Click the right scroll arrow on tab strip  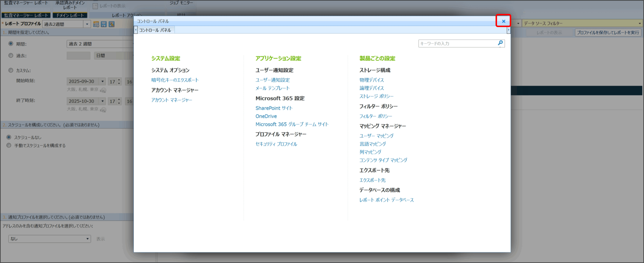pyautogui.click(x=508, y=30)
